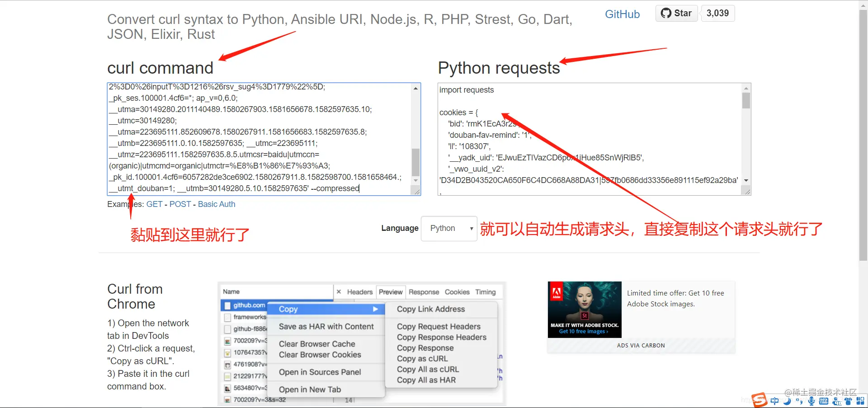Click the GitHub Star button
Image resolution: width=868 pixels, height=408 pixels.
(676, 13)
